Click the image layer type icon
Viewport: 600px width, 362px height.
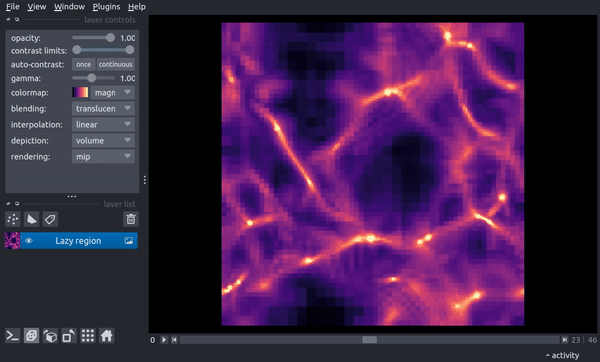pos(129,241)
